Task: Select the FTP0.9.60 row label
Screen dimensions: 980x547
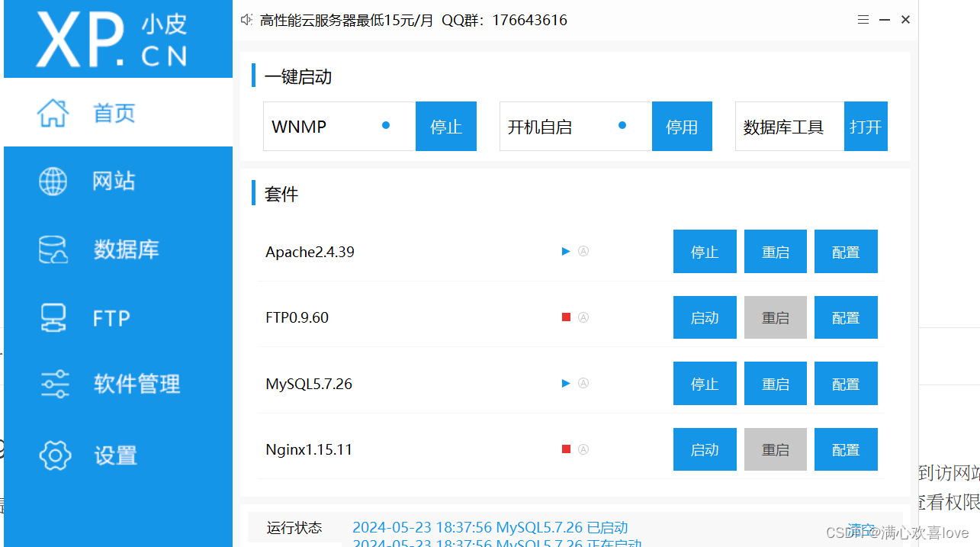Action: coord(297,317)
